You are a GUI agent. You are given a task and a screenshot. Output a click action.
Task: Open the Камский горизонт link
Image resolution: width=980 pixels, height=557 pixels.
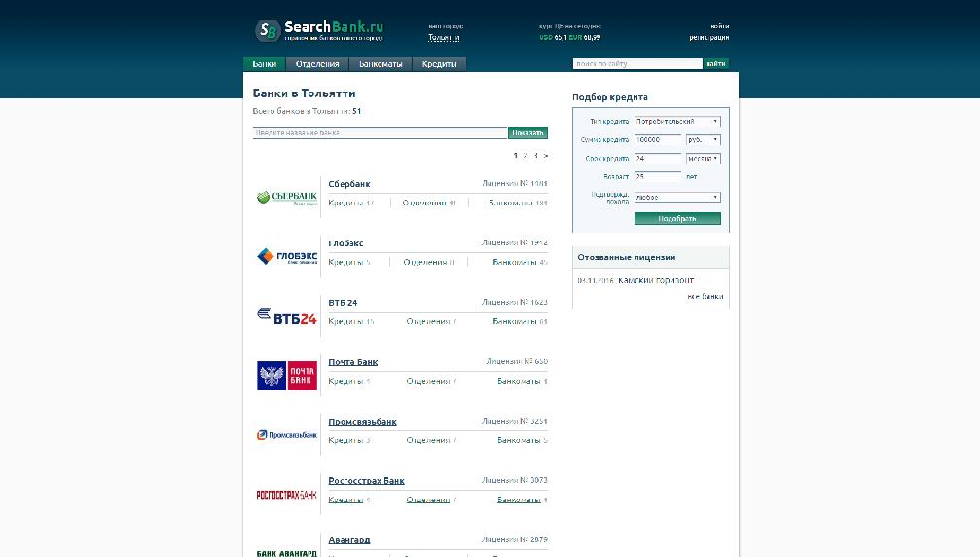(x=656, y=280)
